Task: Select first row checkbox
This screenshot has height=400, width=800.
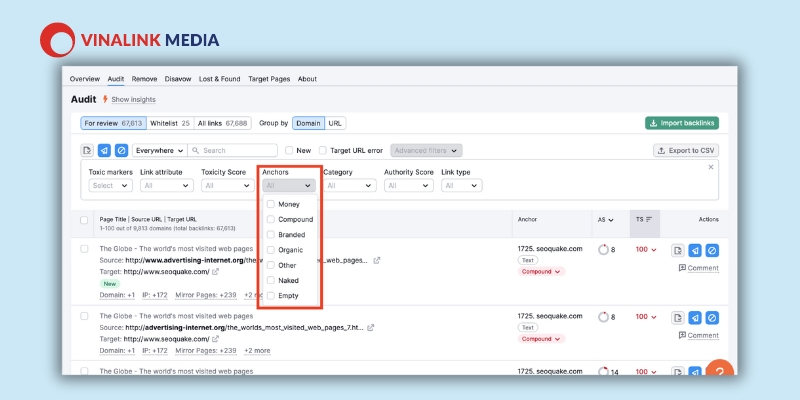Action: [x=84, y=249]
